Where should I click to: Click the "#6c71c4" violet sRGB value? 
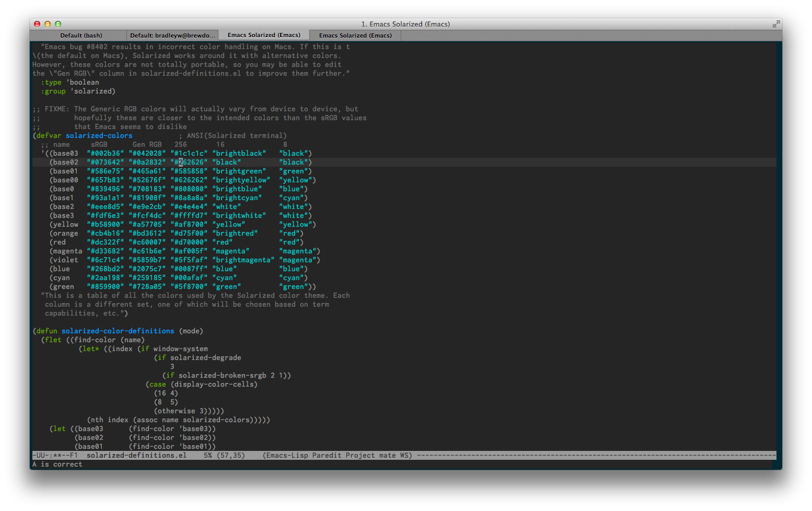tap(106, 260)
